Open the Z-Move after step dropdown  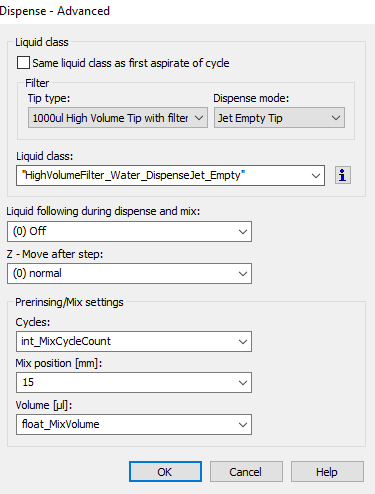pos(129,274)
